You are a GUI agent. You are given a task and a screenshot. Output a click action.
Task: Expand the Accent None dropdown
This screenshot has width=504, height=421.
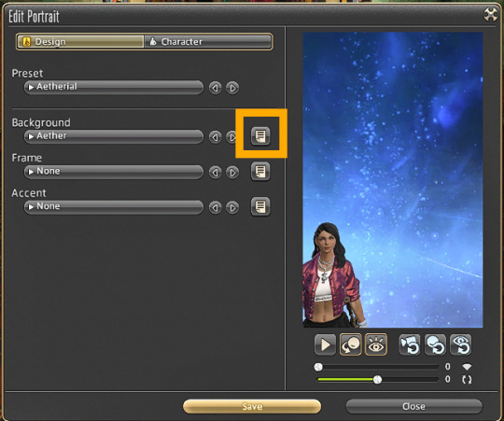[114, 206]
